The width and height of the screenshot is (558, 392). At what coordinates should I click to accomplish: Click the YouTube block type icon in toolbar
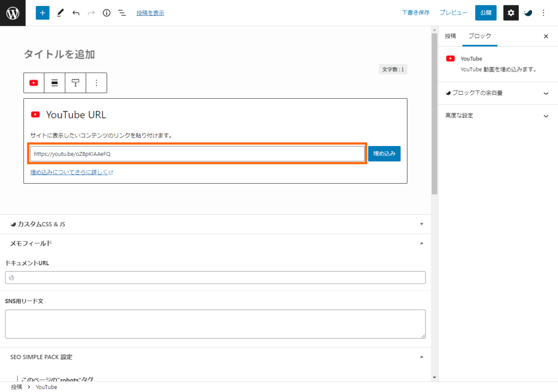point(34,83)
